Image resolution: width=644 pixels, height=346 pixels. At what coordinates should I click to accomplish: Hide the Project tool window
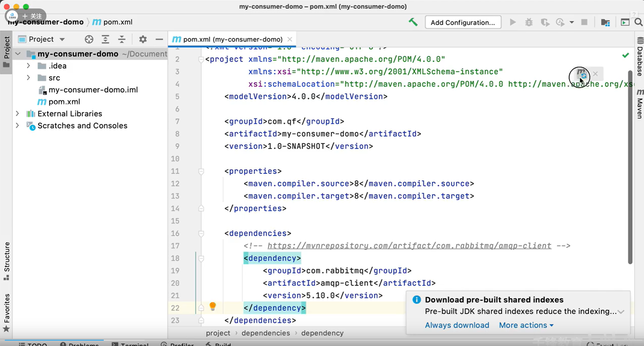click(x=159, y=39)
